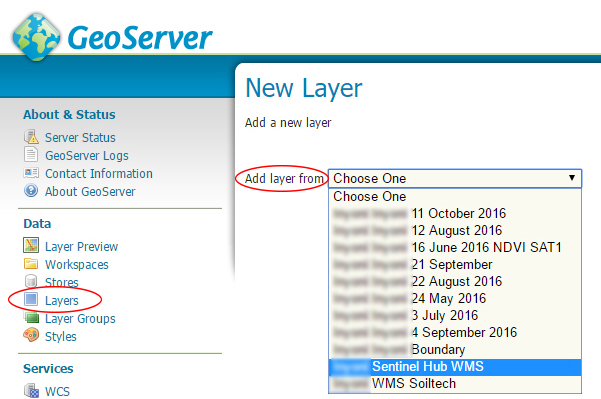Open the Layer Preview link
This screenshot has width=601, height=399.
pyautogui.click(x=82, y=246)
